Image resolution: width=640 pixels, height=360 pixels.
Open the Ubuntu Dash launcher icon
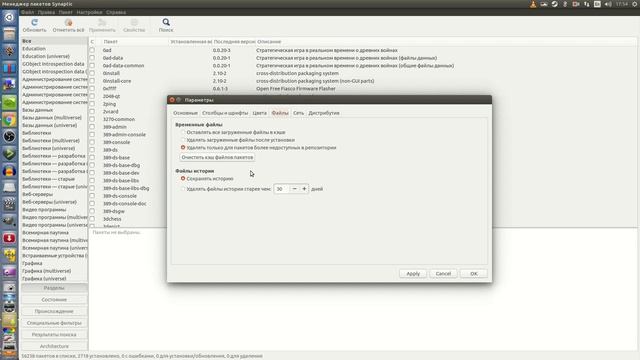[x=9, y=17]
